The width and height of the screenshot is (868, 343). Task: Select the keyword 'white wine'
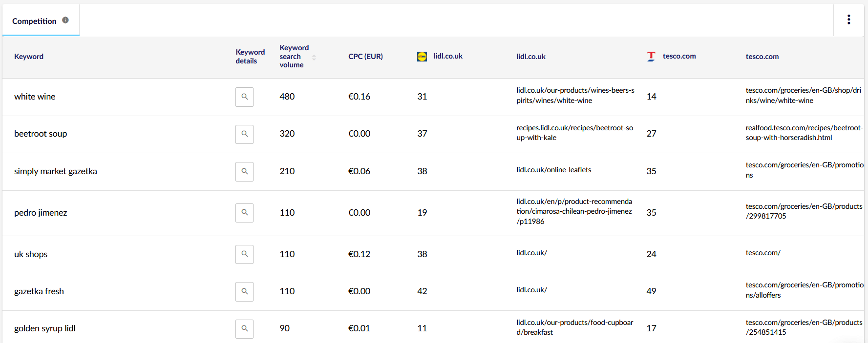[x=35, y=97]
